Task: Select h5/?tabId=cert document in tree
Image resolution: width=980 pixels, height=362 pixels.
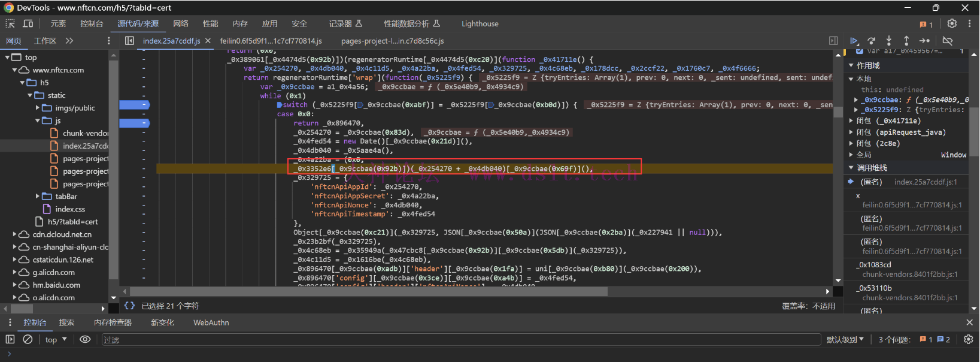Action: pyautogui.click(x=72, y=222)
